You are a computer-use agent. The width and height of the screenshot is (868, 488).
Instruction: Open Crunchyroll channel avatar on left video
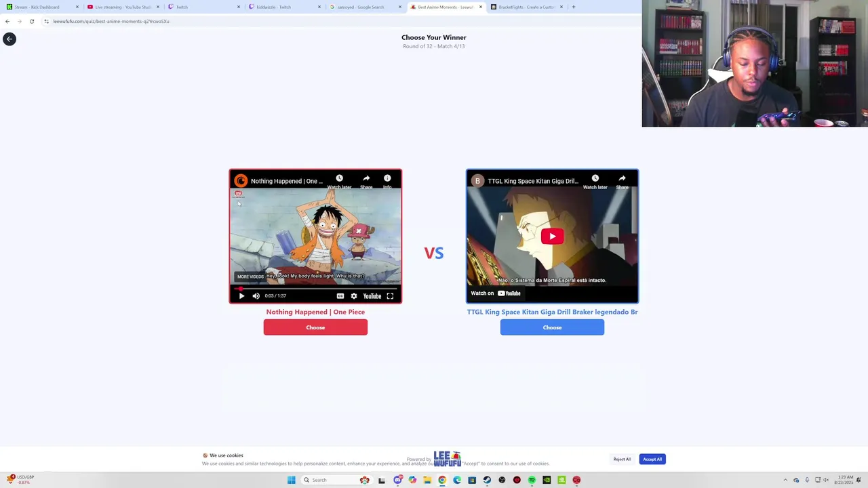[x=241, y=181]
